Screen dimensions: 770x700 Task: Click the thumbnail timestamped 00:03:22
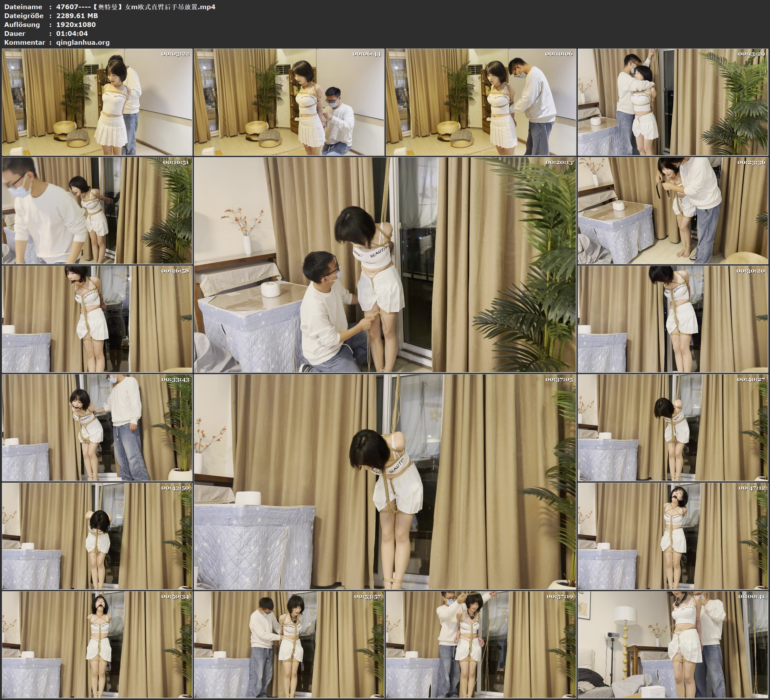tap(97, 102)
